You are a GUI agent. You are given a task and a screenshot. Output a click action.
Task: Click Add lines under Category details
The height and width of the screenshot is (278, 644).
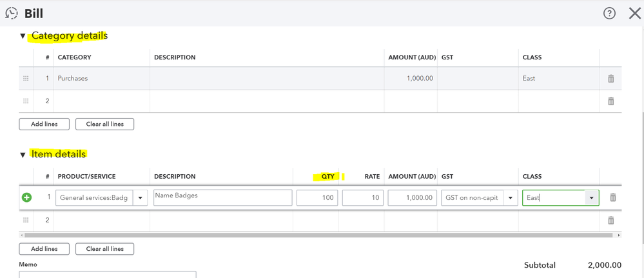coord(44,124)
